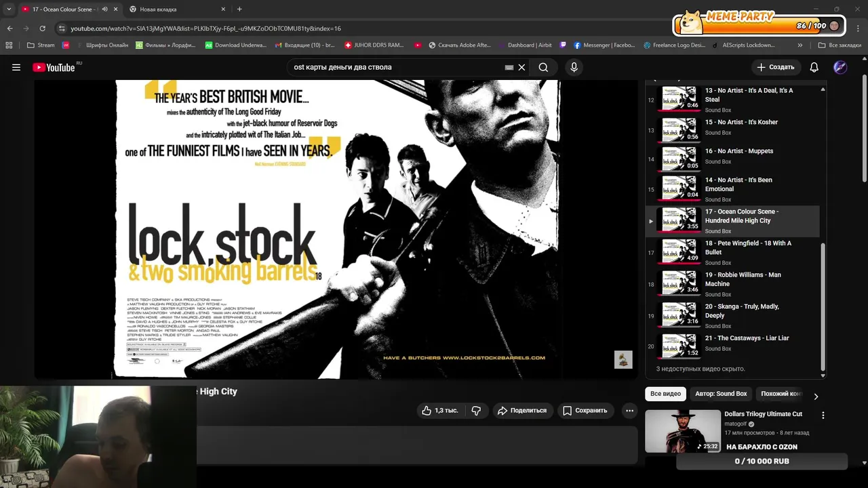Open the on-screen keyboard in search box
This screenshot has height=488, width=868.
(x=509, y=67)
